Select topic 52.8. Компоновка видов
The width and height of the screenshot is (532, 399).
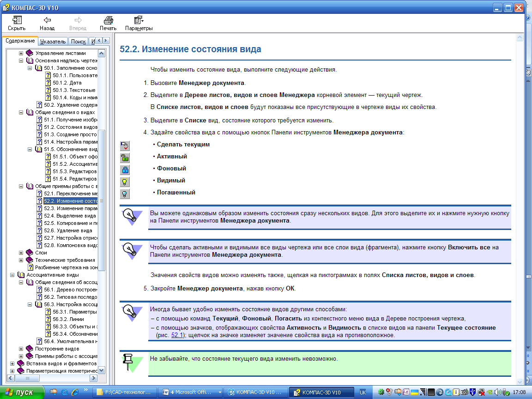[71, 245]
